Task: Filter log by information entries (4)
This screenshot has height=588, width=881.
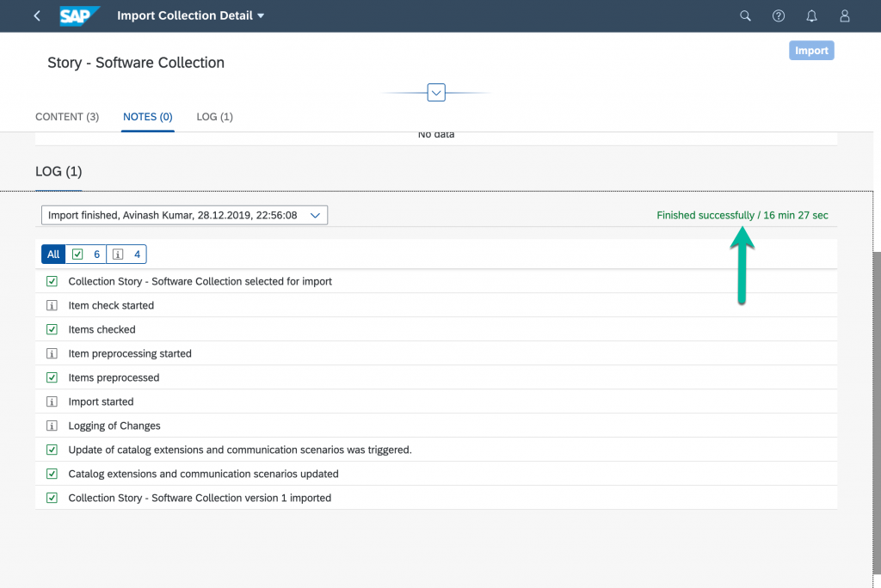Action: pos(126,254)
